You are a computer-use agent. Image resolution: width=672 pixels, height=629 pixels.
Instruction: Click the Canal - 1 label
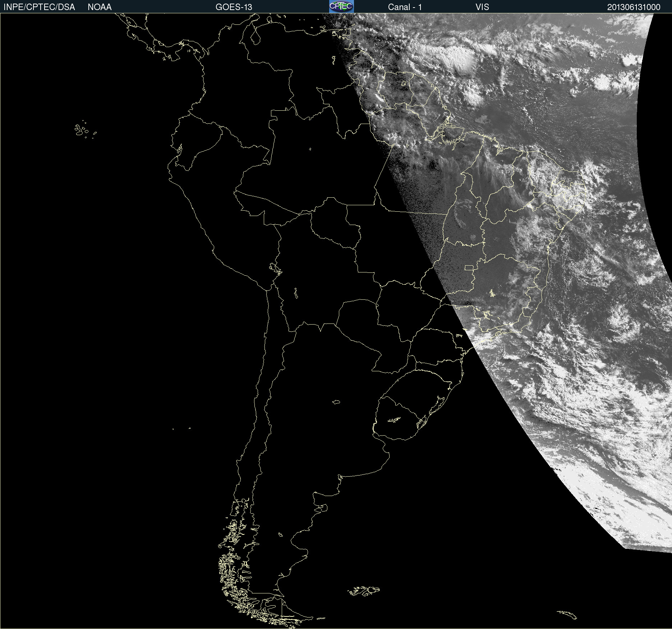[x=405, y=7]
